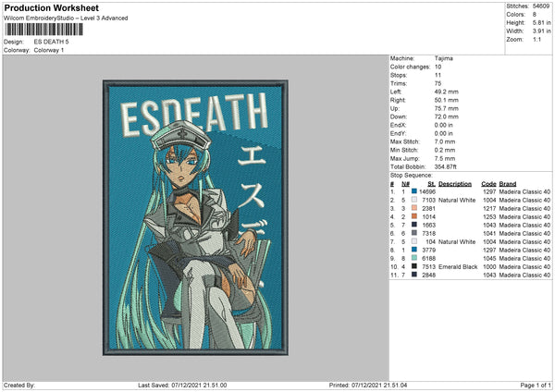Image resolution: width=555 pixels, height=392 pixels.
Task: Click the mint green swatch beside 6188 stitches
Action: click(414, 258)
